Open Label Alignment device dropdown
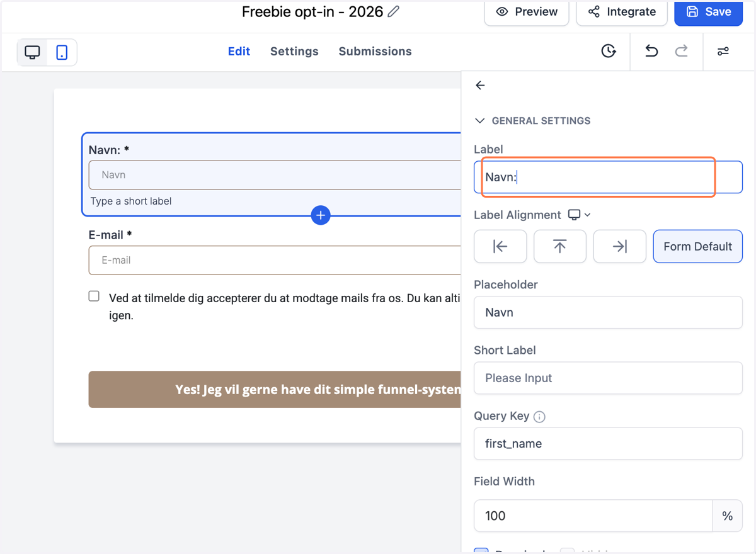 (580, 215)
